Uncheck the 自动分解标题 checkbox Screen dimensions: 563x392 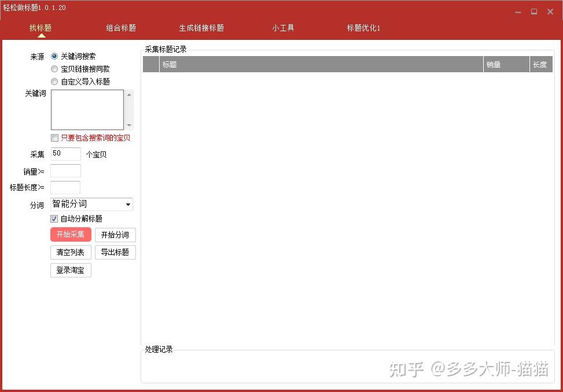(54, 219)
